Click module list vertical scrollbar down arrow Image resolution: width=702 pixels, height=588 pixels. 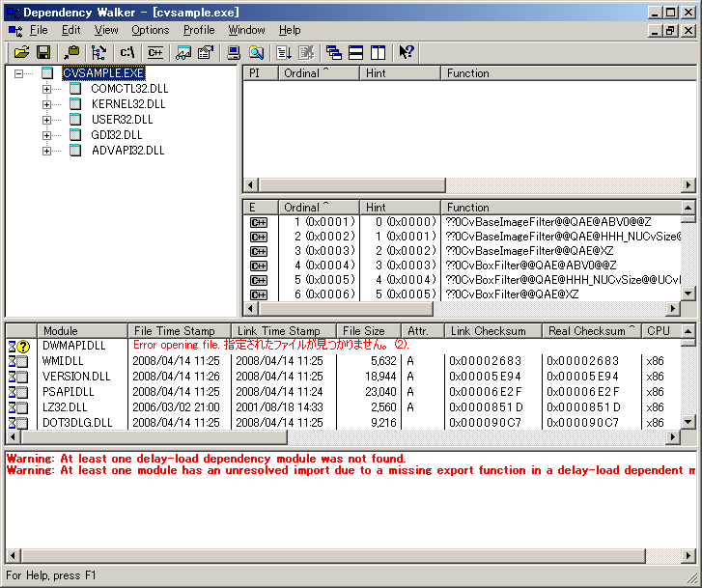pos(688,421)
